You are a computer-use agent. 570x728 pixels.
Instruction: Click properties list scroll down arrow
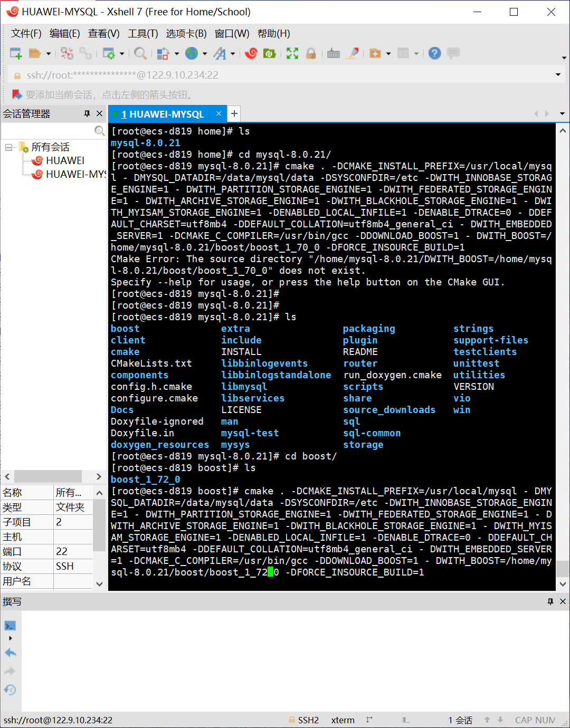pyautogui.click(x=99, y=583)
